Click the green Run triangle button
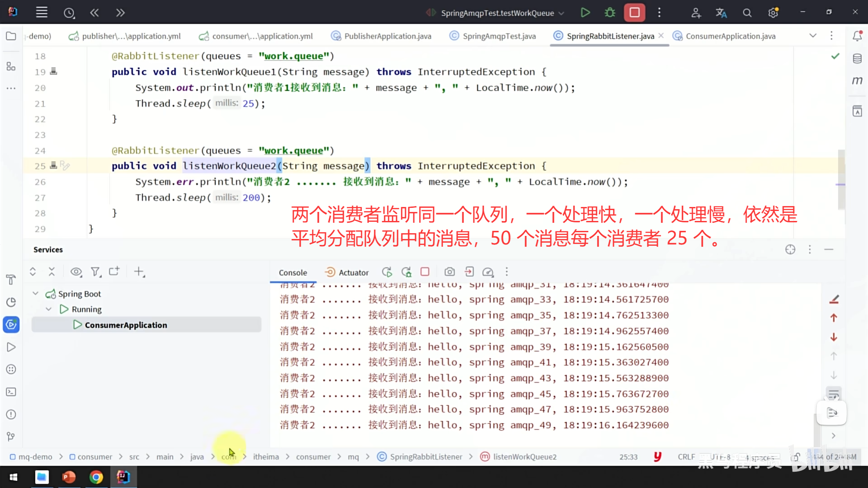Image resolution: width=868 pixels, height=488 pixels. (x=585, y=13)
